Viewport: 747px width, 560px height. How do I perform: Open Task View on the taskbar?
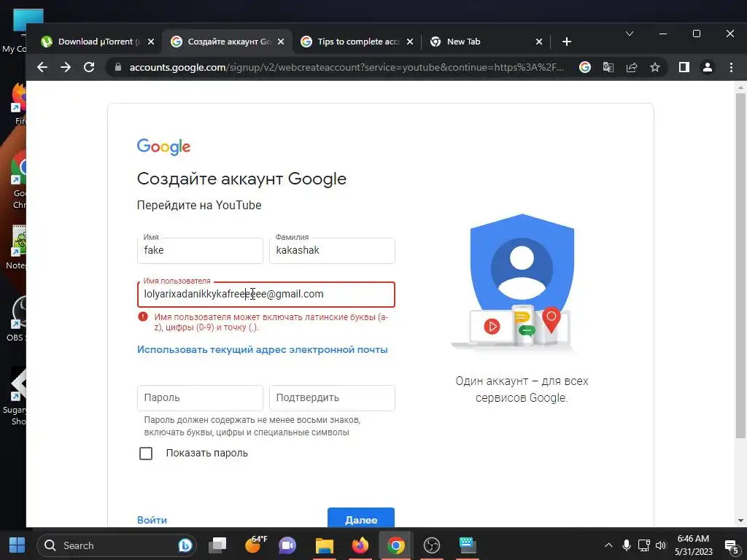tap(217, 545)
